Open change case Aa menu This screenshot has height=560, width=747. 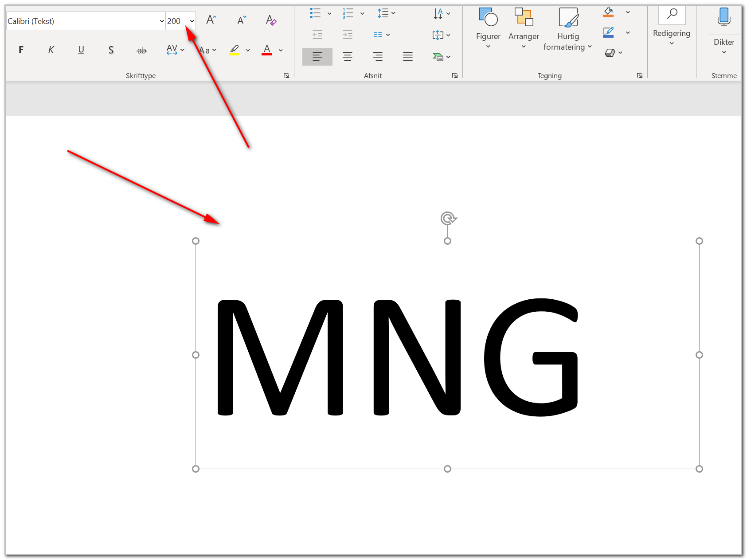(207, 50)
